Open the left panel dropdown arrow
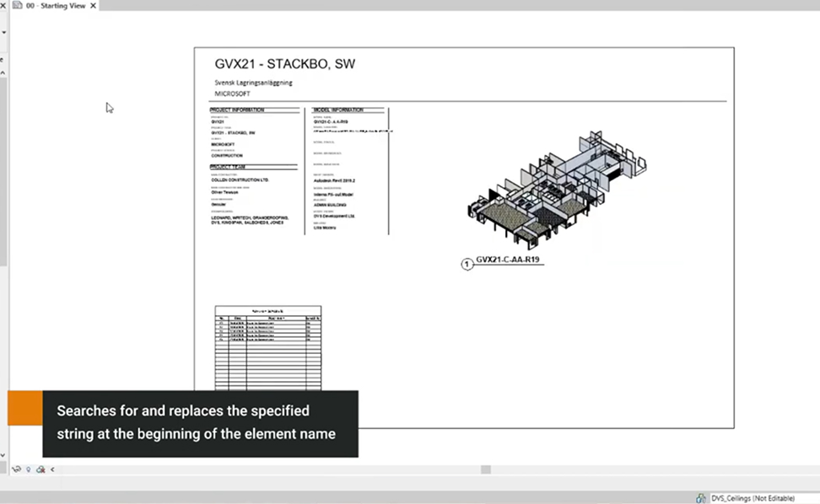Screen dimensions: 820x504 click(x=3, y=32)
